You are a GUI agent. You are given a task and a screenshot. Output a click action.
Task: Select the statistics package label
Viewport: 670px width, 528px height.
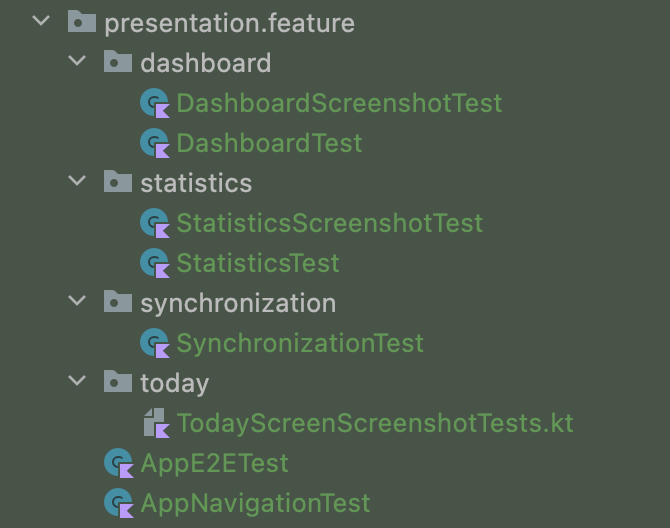tap(196, 183)
